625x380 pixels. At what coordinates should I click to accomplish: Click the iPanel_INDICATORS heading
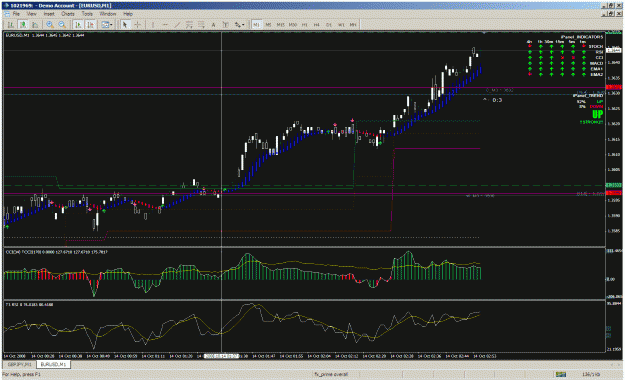tap(582, 37)
